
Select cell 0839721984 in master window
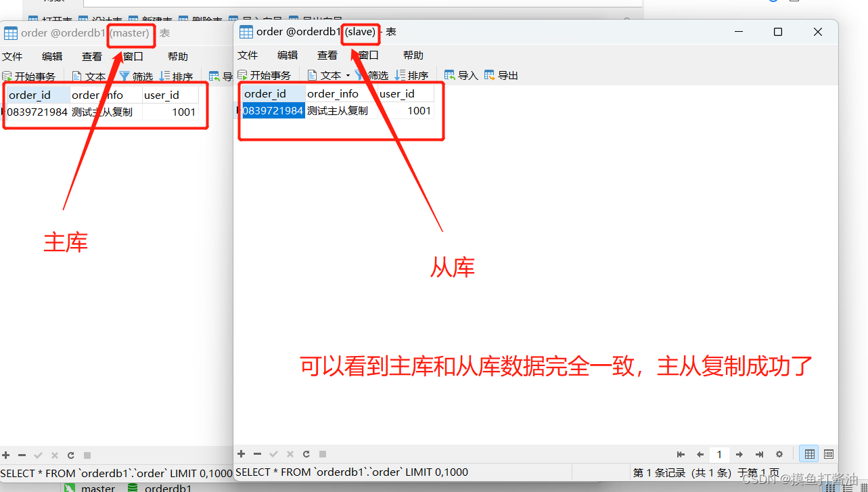pyautogui.click(x=38, y=112)
